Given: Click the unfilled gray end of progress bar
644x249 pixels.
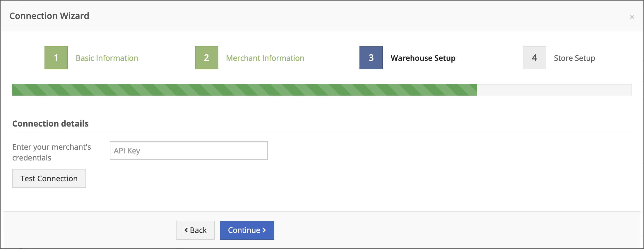Looking at the screenshot, I should 554,90.
